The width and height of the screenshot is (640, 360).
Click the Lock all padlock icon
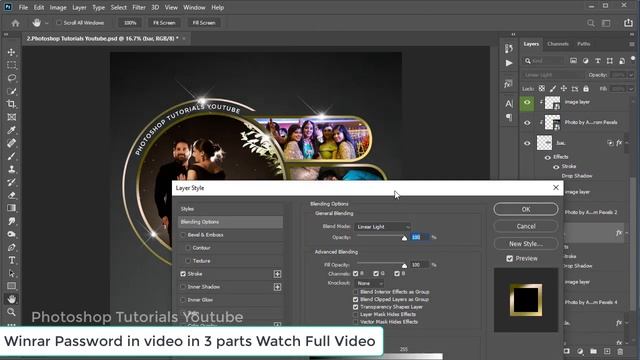586,89
